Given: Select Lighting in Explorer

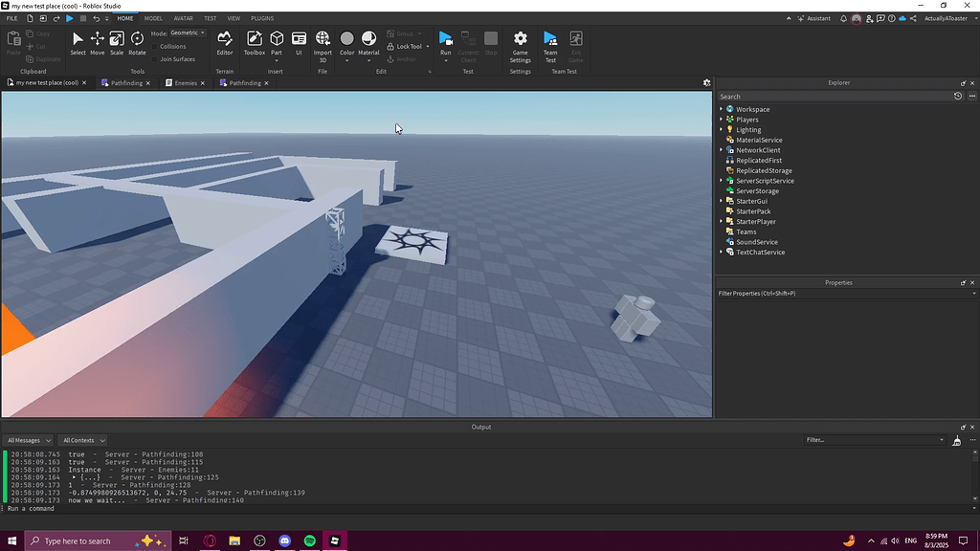Looking at the screenshot, I should pyautogui.click(x=748, y=130).
